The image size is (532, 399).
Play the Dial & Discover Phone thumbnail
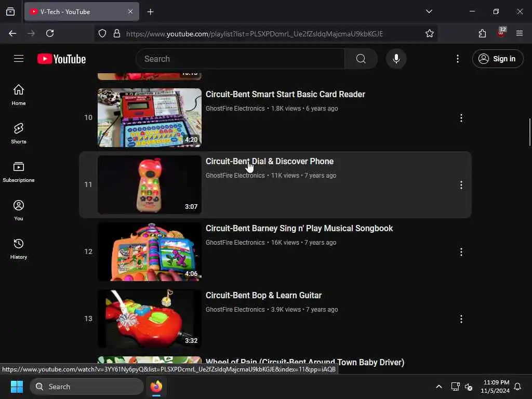[150, 184]
